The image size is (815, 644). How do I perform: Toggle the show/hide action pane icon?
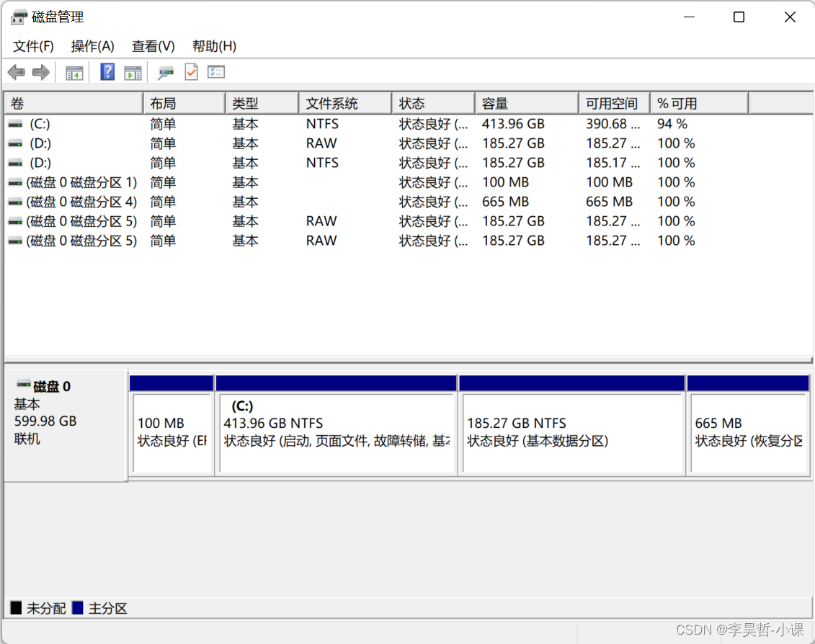[133, 73]
